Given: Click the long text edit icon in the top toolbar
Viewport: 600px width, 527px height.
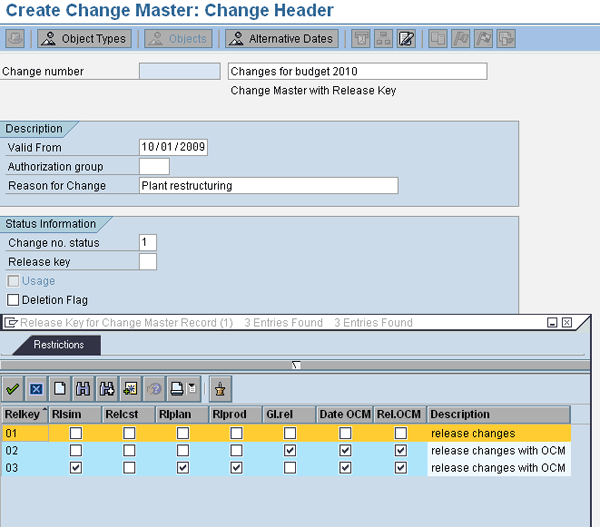Looking at the screenshot, I should (406, 39).
